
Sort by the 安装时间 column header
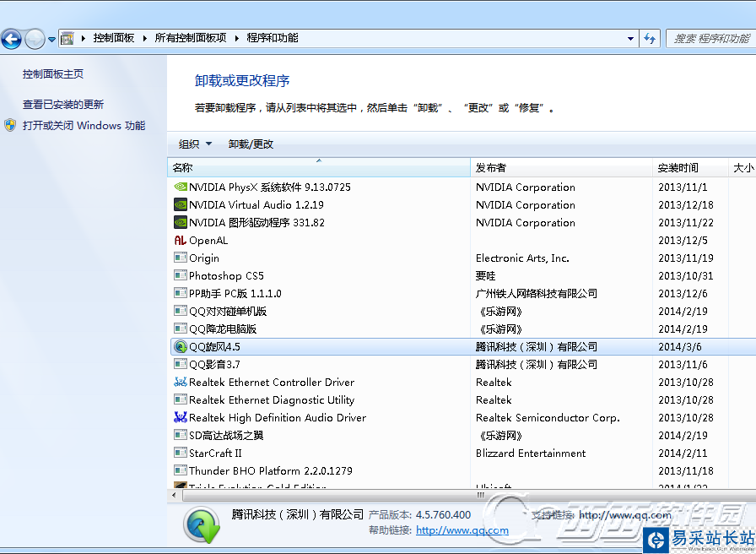[x=690, y=167]
